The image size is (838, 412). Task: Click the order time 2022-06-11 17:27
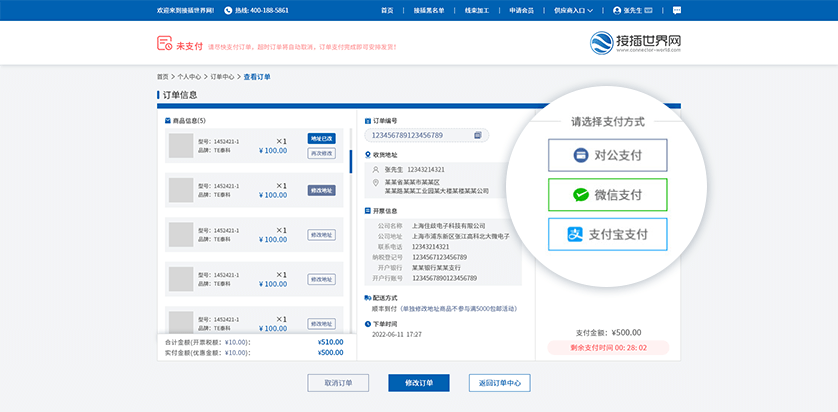click(x=397, y=335)
